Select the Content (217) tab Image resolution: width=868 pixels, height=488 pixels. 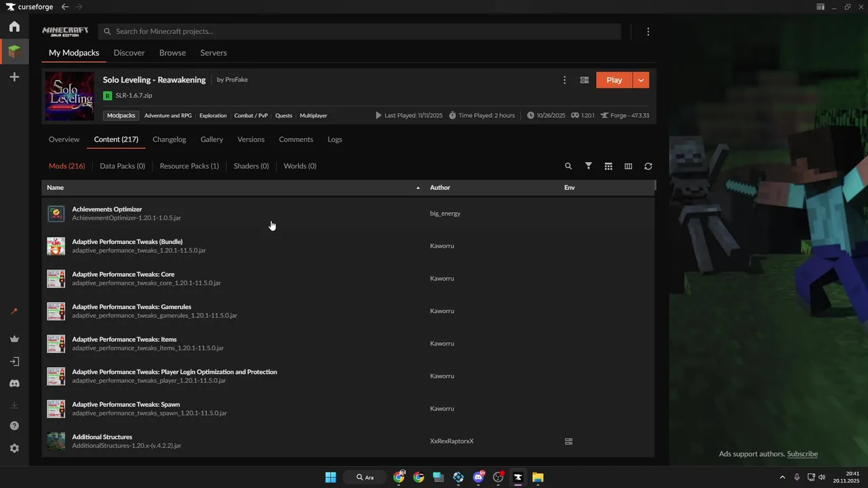[116, 140]
